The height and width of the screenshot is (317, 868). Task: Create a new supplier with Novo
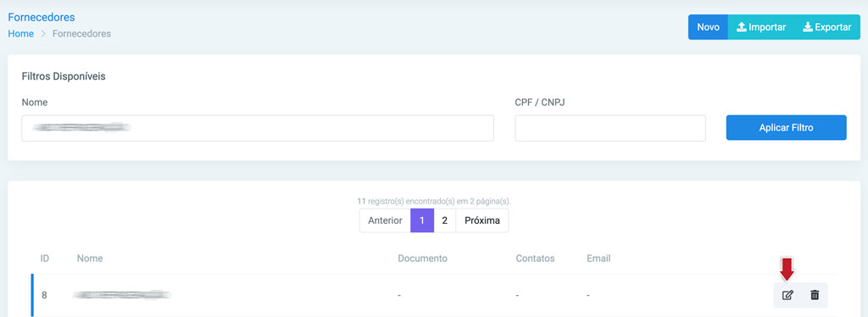point(708,27)
